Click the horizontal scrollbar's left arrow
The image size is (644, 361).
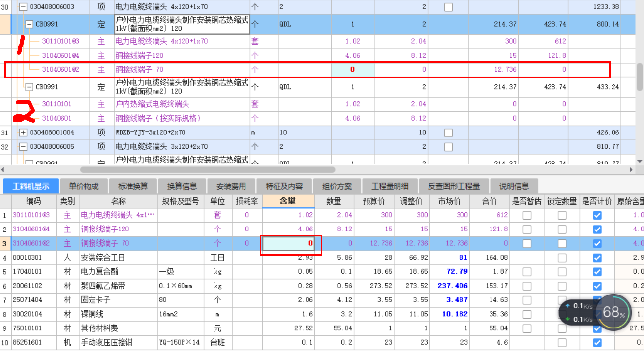click(3, 169)
